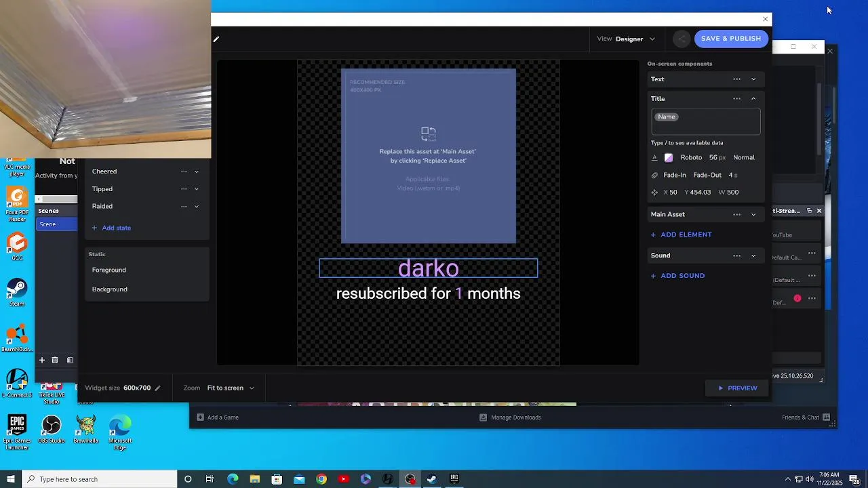868x488 pixels.
Task: Open the Tipped state three-dots menu
Action: (x=184, y=189)
